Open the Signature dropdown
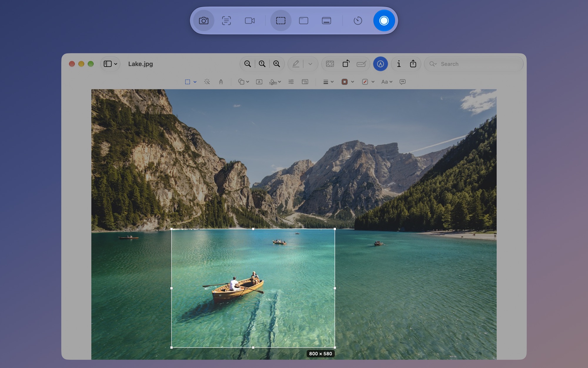 (275, 82)
